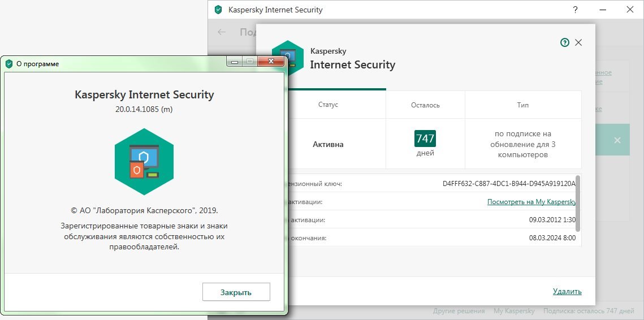Click the version number 20.0.14.1085 (m)
Screen dimensions: 644x320
pyautogui.click(x=144, y=110)
